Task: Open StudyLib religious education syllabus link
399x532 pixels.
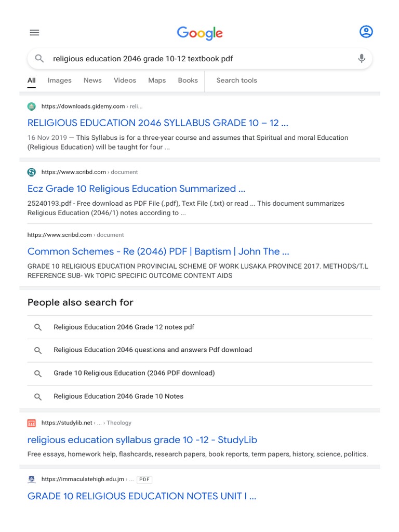Action: pos(142,440)
